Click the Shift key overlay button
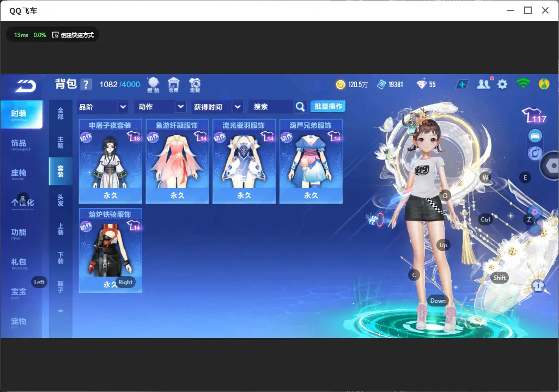 tap(500, 278)
